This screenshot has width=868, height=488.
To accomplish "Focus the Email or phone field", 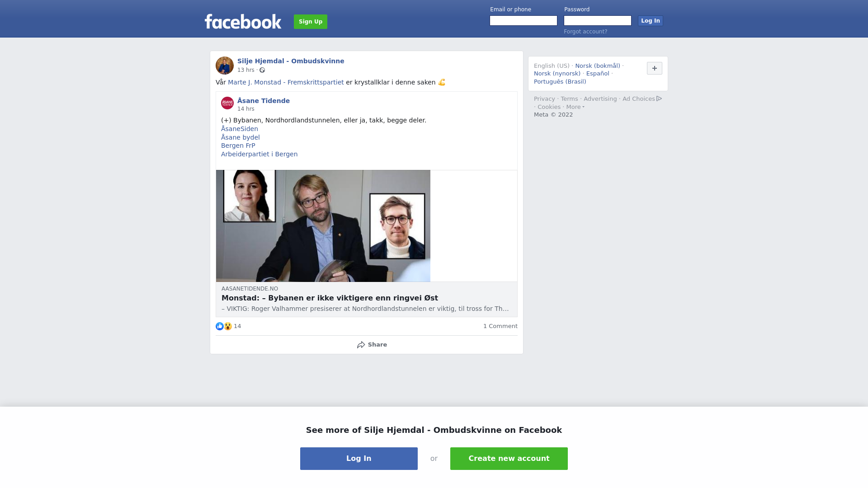I will coord(524,21).
